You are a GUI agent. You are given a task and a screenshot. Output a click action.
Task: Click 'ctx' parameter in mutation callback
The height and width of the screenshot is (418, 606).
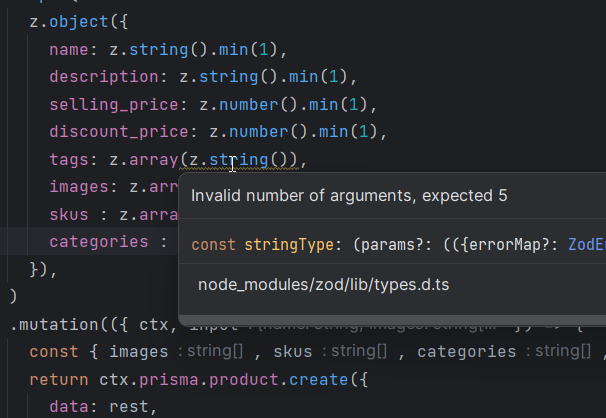pos(153,325)
